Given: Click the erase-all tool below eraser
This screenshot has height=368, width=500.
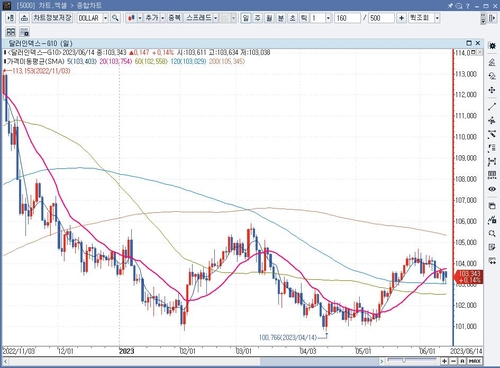Looking at the screenshot, I should click(x=492, y=76).
